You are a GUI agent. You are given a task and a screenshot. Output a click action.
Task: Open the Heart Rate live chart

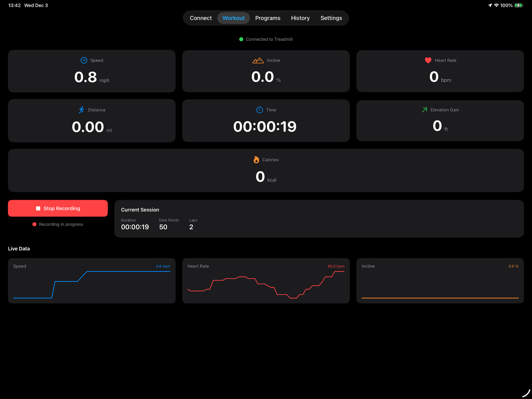(266, 281)
